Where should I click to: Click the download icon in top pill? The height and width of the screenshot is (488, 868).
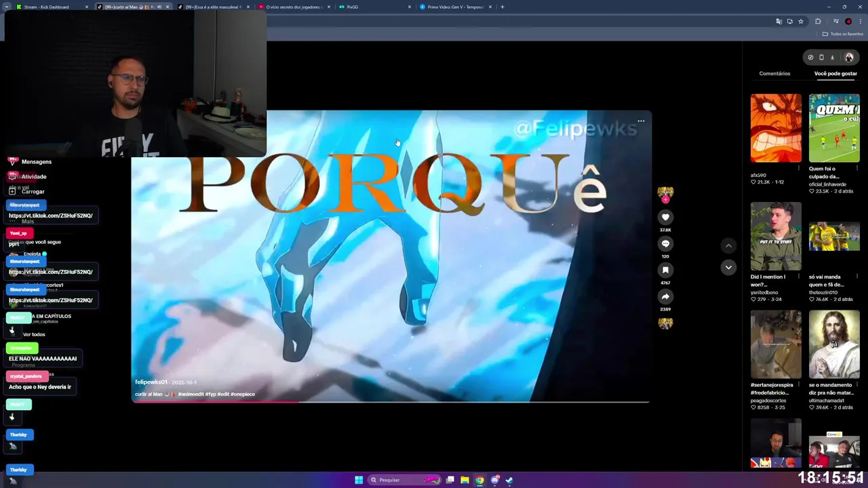832,58
